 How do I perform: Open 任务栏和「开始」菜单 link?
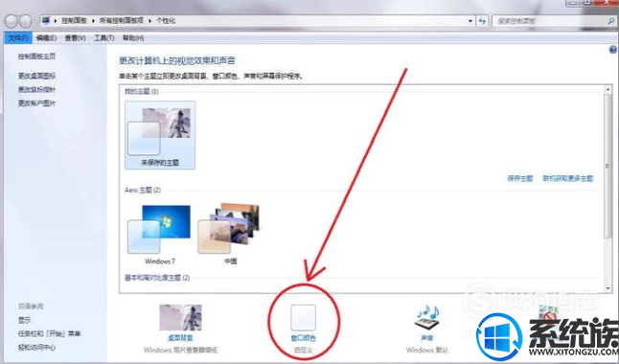(x=49, y=333)
